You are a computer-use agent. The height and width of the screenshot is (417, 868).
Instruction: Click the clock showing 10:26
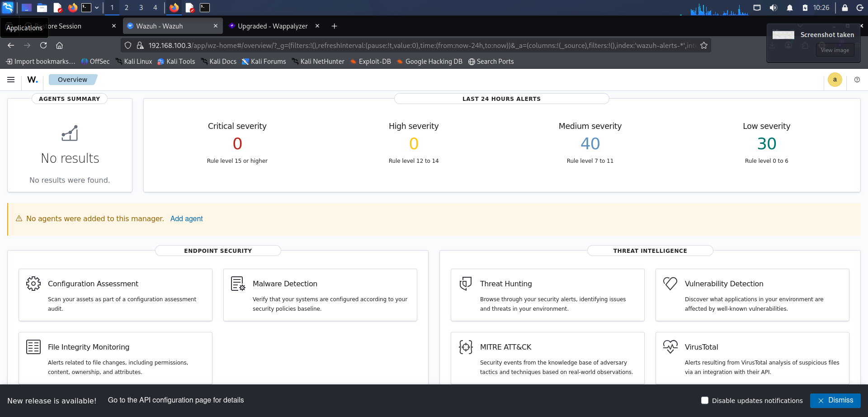tap(821, 8)
